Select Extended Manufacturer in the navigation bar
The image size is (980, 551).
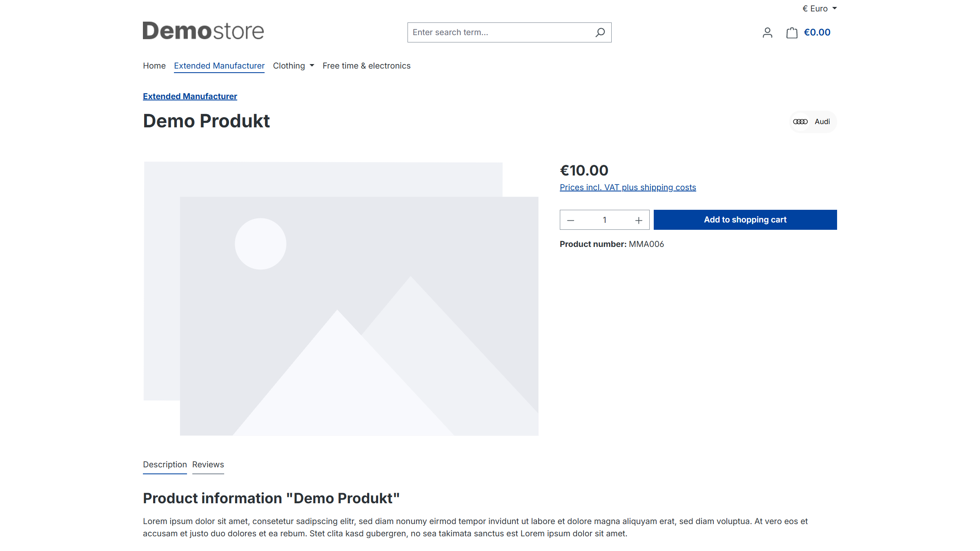[x=219, y=66]
